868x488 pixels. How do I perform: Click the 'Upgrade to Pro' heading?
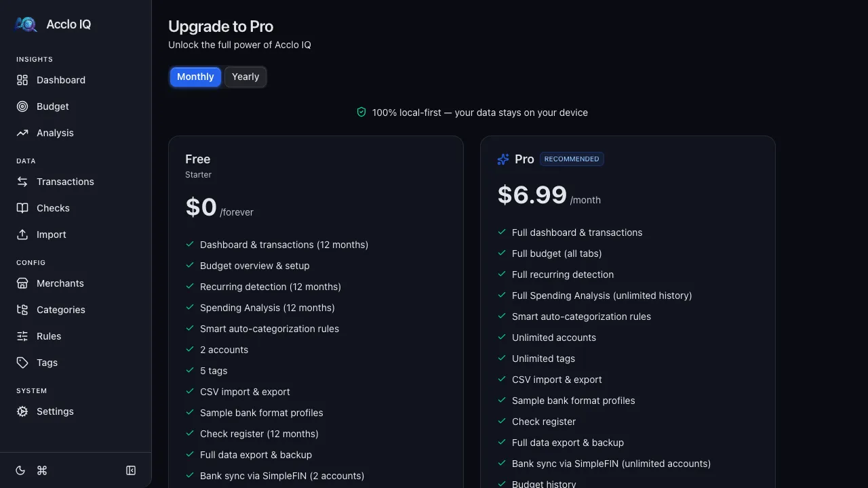[x=220, y=26]
